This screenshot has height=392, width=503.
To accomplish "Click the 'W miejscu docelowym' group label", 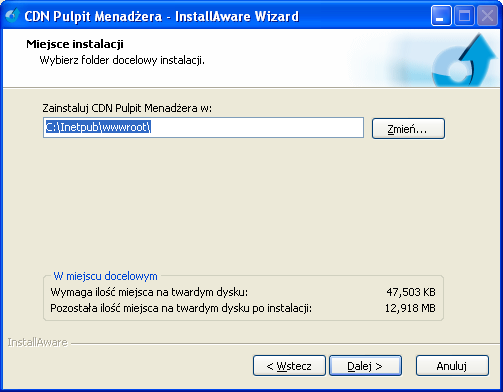I will 105,276.
